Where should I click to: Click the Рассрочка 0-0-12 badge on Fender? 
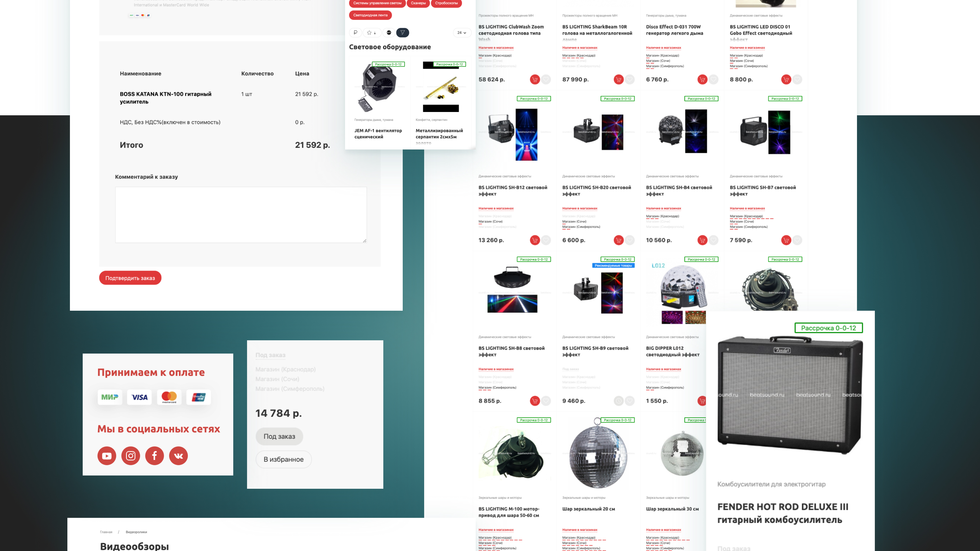[829, 328]
